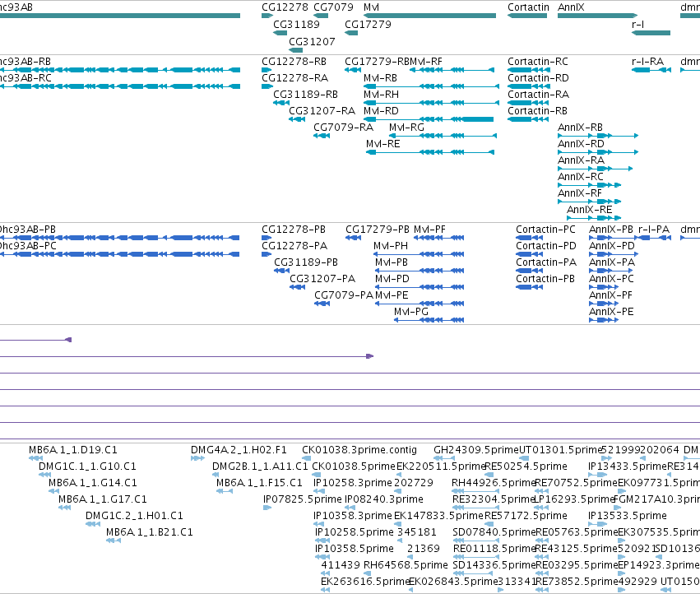The image size is (700, 594).
Task: Click transcript CG31189-RB
Action: click(280, 103)
